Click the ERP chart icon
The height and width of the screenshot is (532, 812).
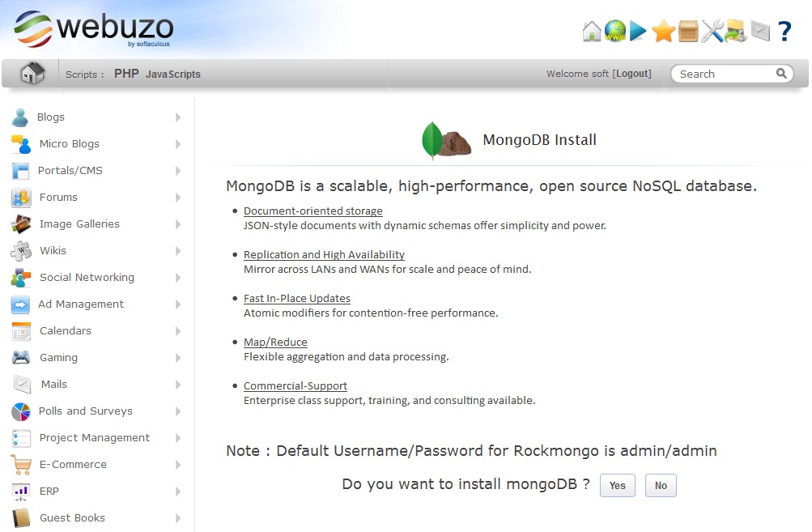[21, 491]
